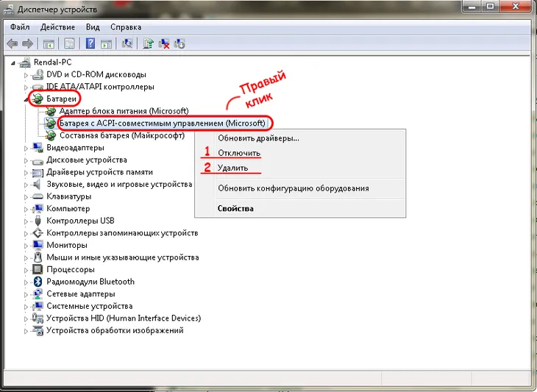Viewport: 537px width, 392px height.
Task: Click the scan for hardware changes icon
Action: click(127, 43)
